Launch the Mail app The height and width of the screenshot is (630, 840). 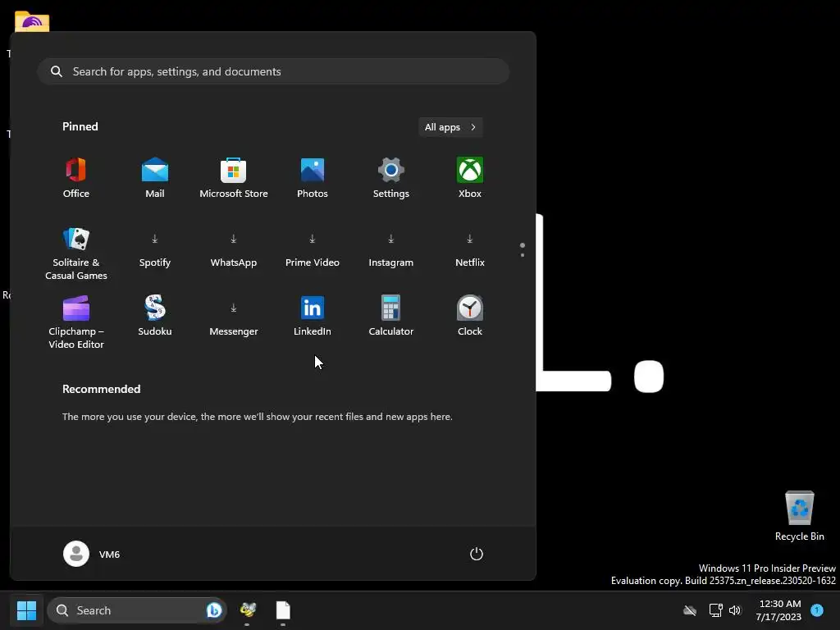point(155,178)
